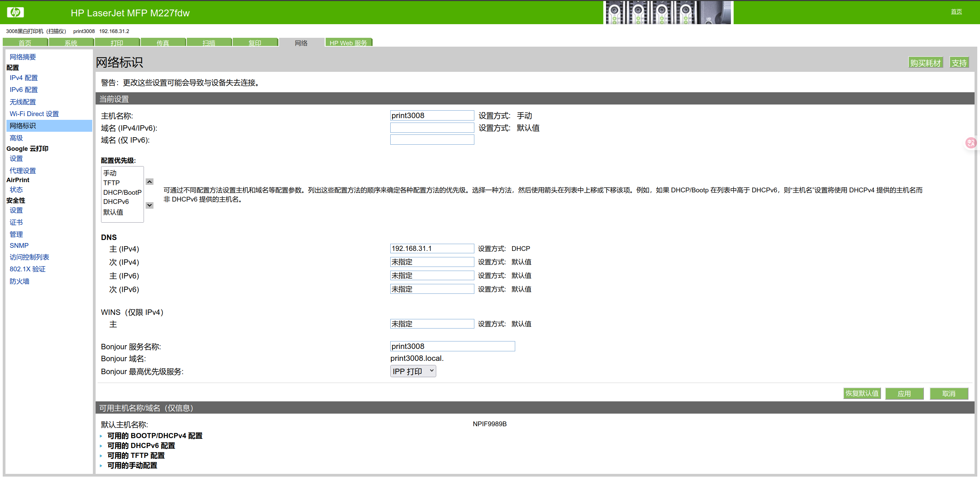Click the primary IPv6 DNS field
Image resolution: width=980 pixels, height=480 pixels.
click(432, 275)
